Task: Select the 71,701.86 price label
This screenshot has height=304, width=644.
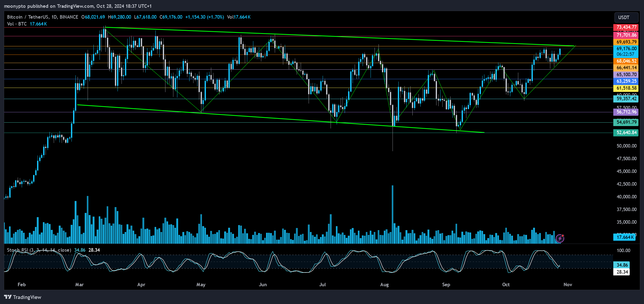Action: (626, 35)
